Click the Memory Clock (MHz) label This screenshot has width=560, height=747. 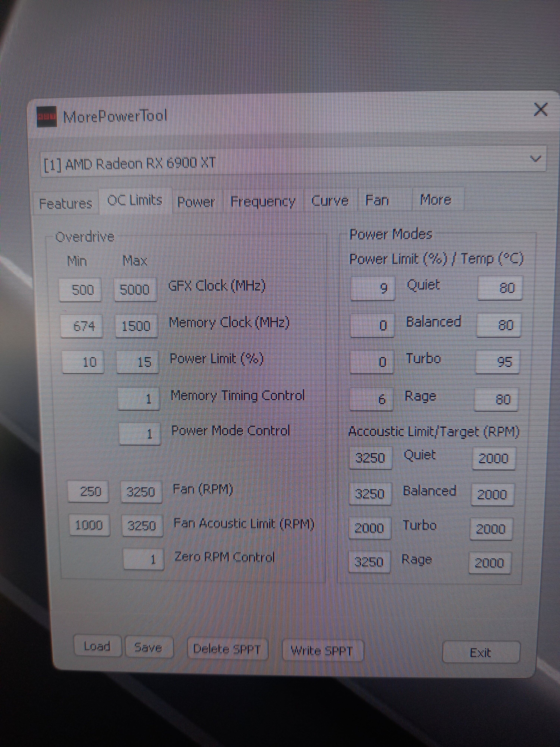coord(229,323)
